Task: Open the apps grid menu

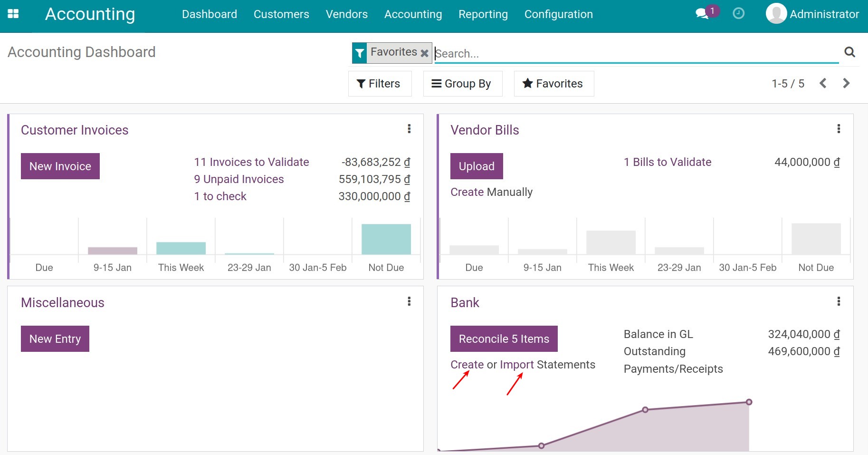Action: [14, 14]
